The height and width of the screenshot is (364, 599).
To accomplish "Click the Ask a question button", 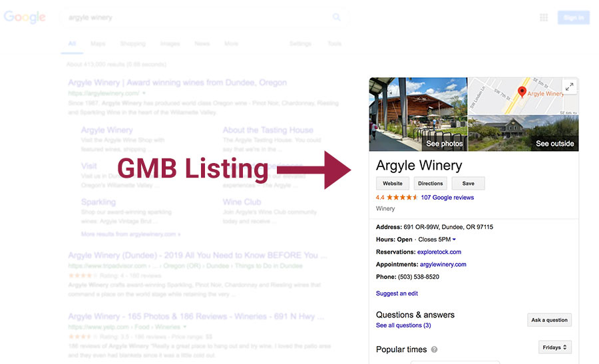I will 549,320.
